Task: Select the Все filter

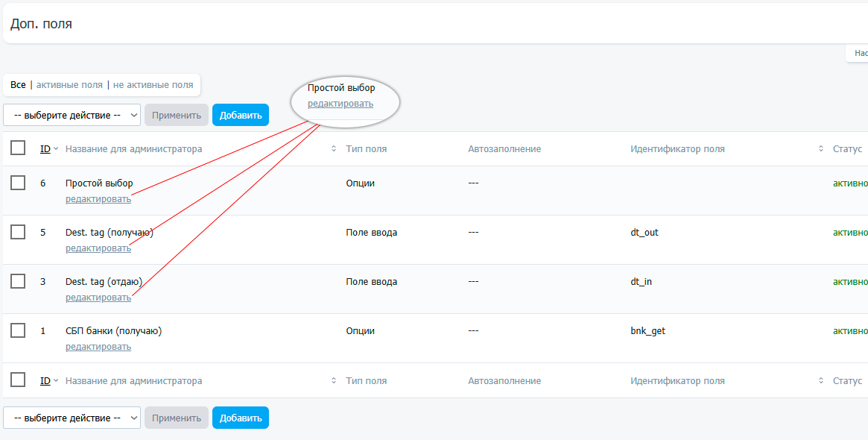Action: click(x=18, y=85)
